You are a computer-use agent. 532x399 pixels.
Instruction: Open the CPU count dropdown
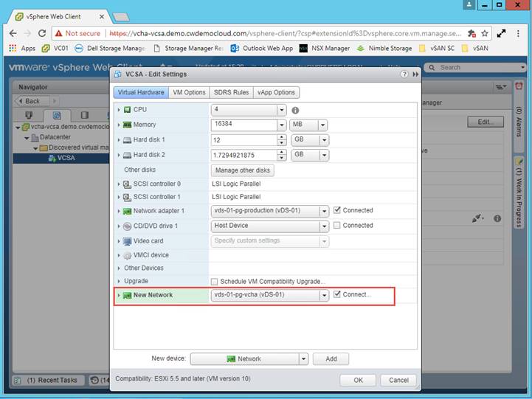coord(281,110)
